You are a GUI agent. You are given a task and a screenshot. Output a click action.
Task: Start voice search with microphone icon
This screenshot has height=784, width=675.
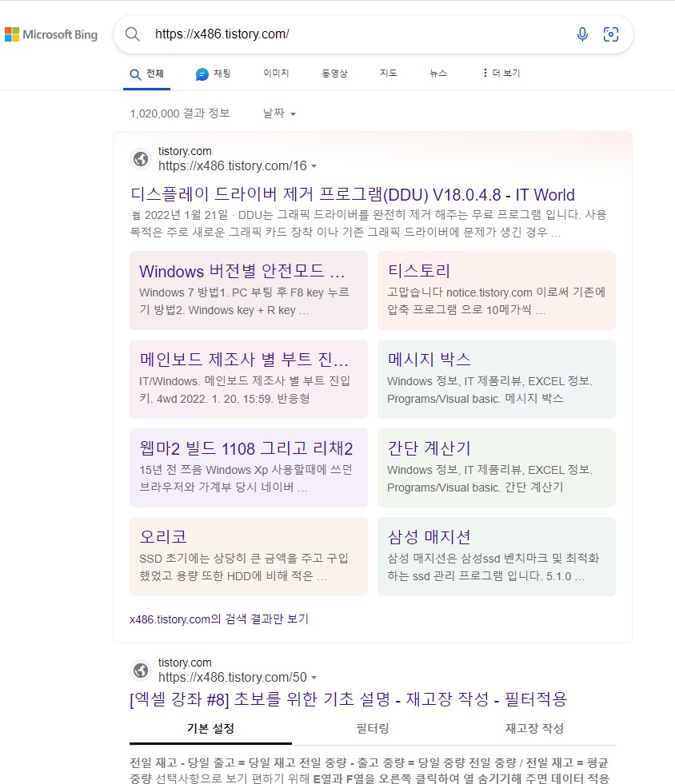pyautogui.click(x=582, y=34)
